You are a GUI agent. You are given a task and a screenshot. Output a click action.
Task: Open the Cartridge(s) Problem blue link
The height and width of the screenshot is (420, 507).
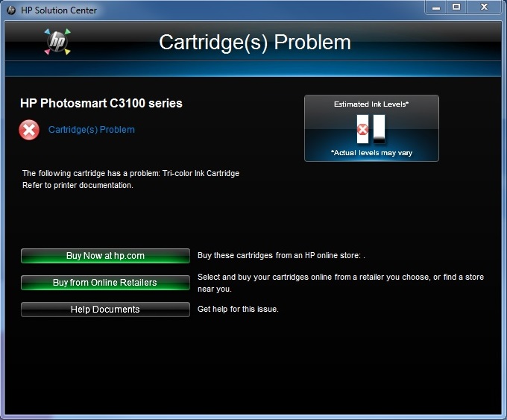(x=92, y=130)
